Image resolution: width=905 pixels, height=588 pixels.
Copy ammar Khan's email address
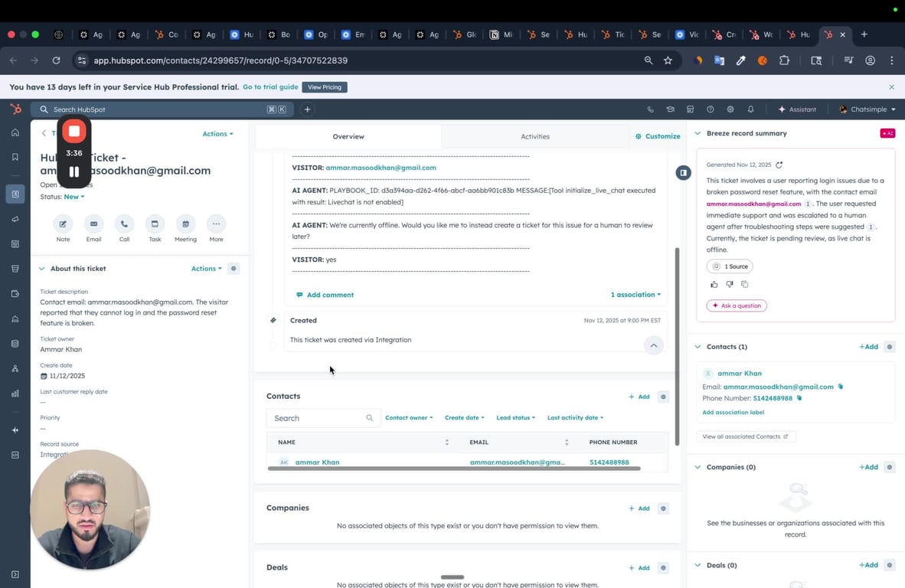841,387
